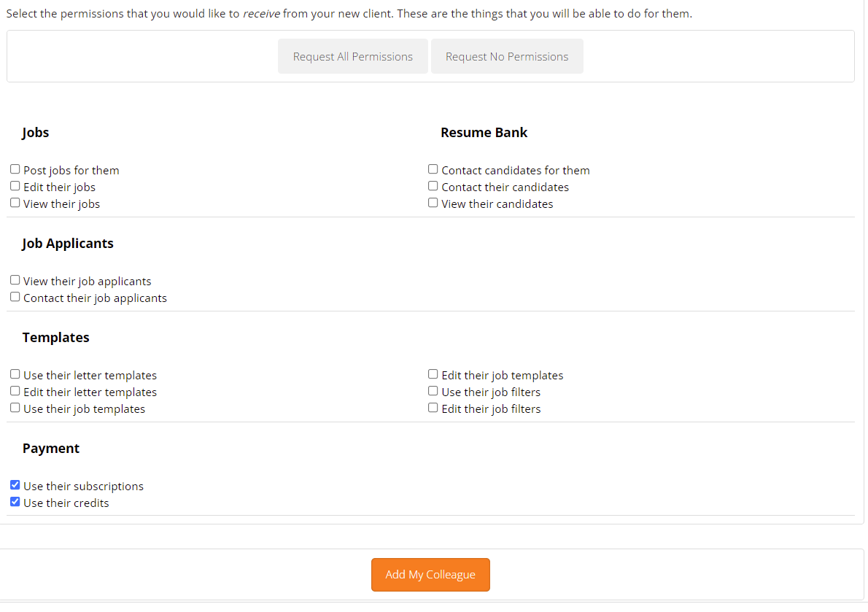Tick Edit their job filters checkbox
Viewport: 868px width, 612px height.
pyautogui.click(x=433, y=408)
